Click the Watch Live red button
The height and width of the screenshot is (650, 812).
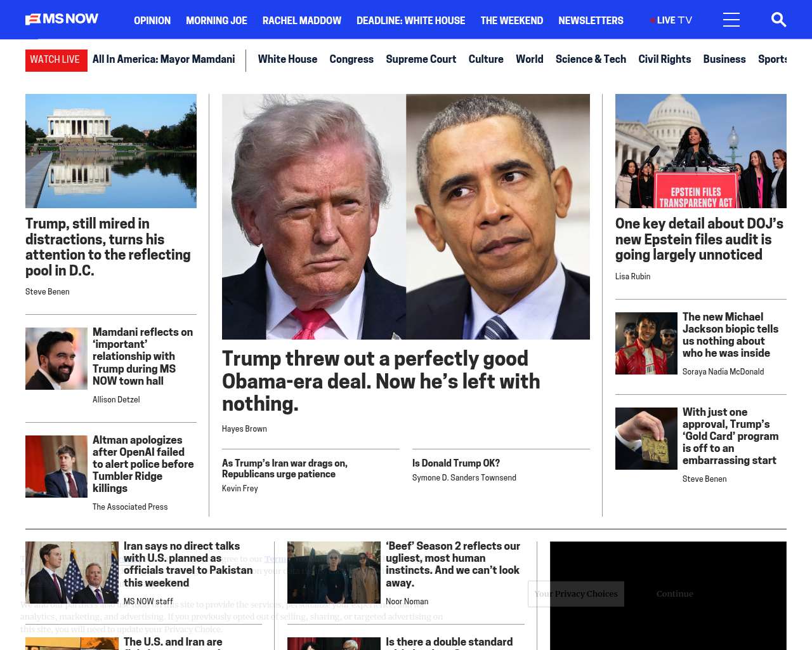(x=56, y=60)
